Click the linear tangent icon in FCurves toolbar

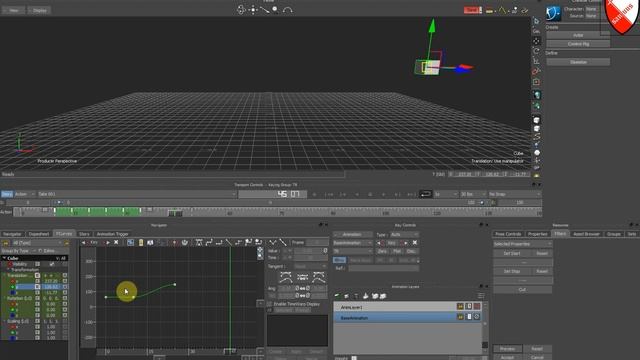229,242
